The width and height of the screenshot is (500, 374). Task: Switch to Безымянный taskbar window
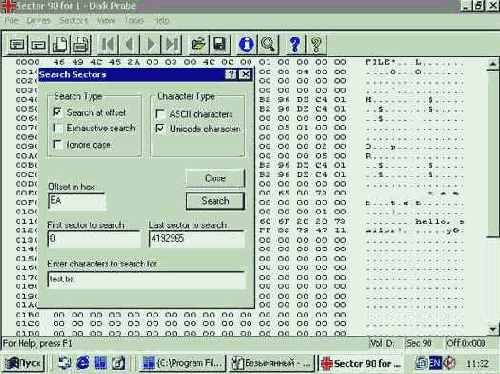272,363
